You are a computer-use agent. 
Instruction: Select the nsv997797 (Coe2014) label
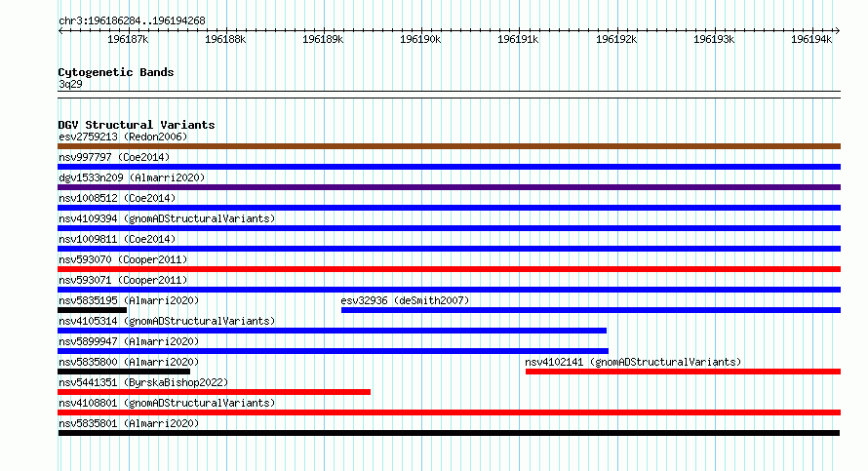click(114, 157)
